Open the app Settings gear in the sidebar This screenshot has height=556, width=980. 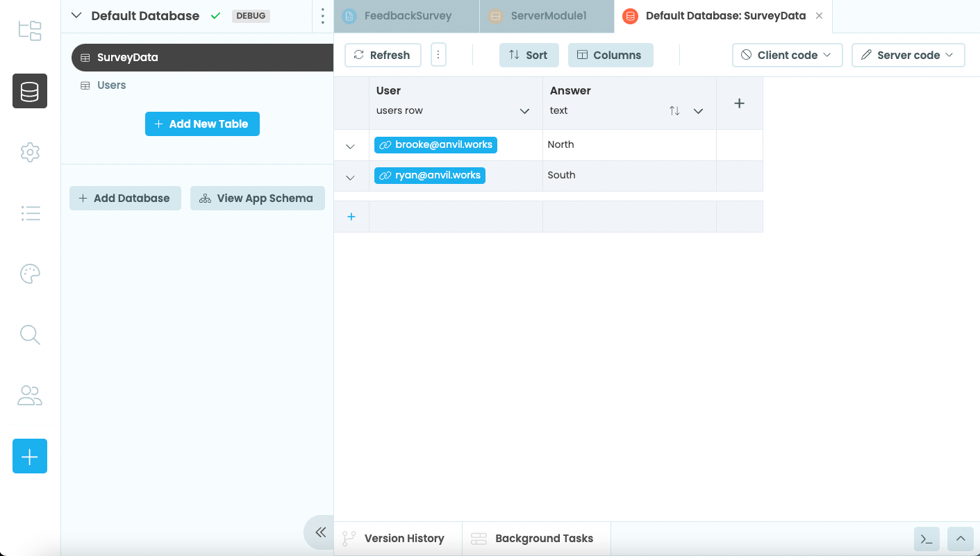pos(29,152)
